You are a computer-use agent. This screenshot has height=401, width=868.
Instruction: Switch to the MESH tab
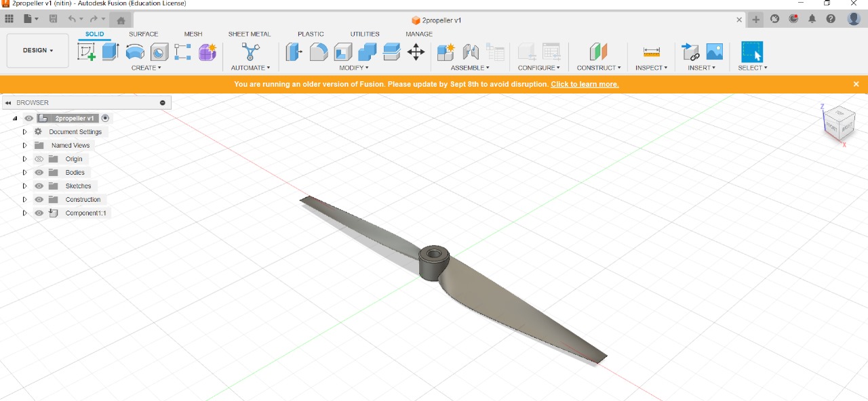(193, 34)
